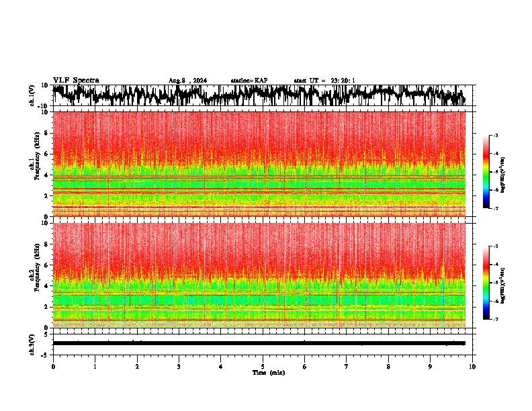The image size is (532, 411).
Task: Click the "5" tick on ch.3(V) axis
Action: [47, 334]
